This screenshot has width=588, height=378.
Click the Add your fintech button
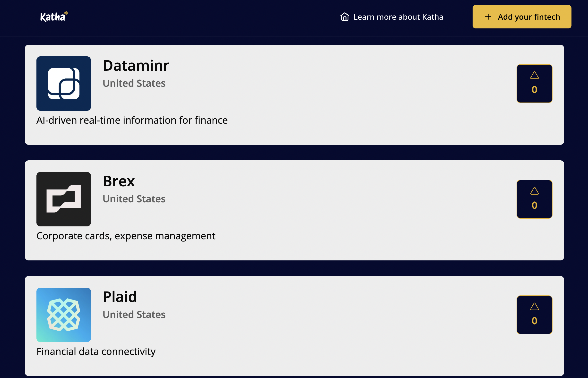click(522, 17)
